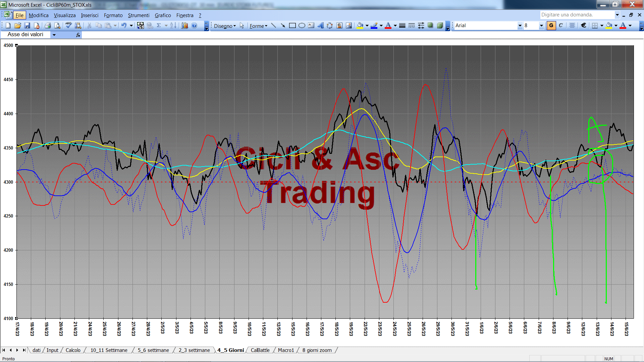Viewport: 644px width, 362px height.
Task: Switch to the dati sheet tab
Action: click(x=37, y=350)
